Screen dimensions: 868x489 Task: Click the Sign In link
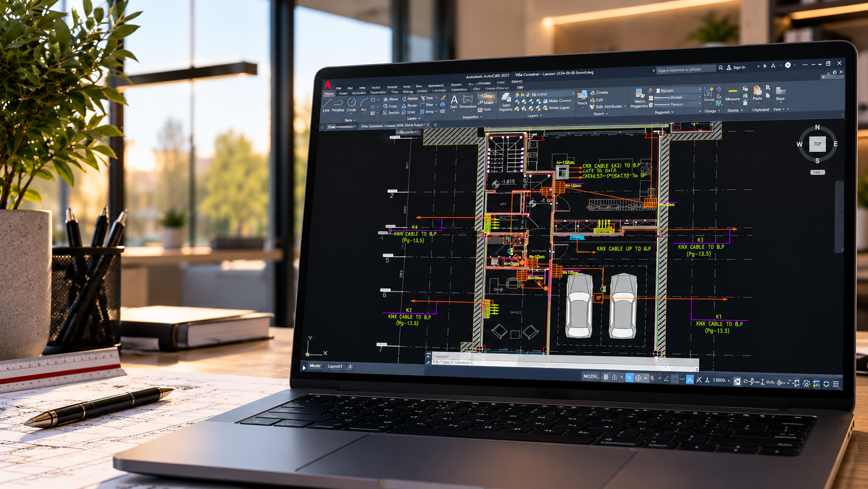pos(736,68)
